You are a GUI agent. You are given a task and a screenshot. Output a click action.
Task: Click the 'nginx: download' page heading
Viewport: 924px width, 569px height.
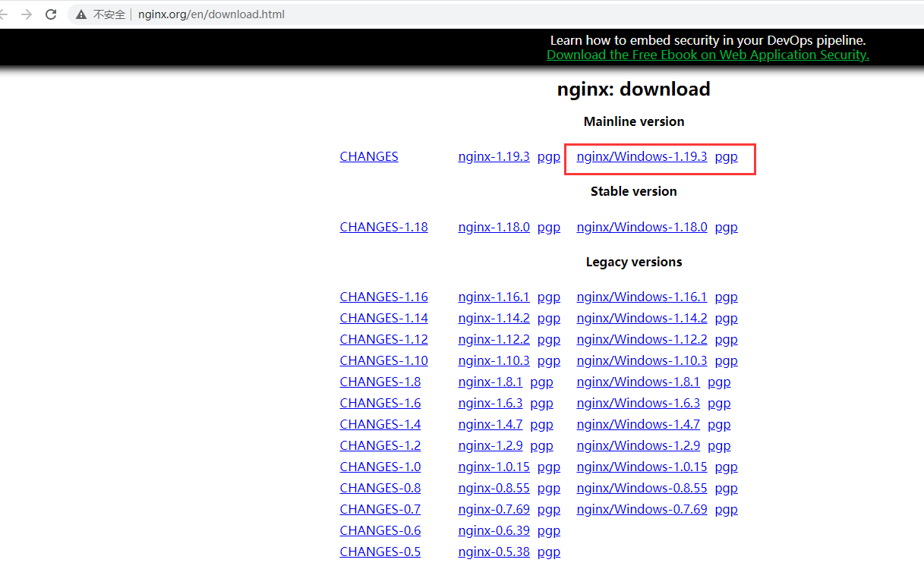pyautogui.click(x=633, y=89)
